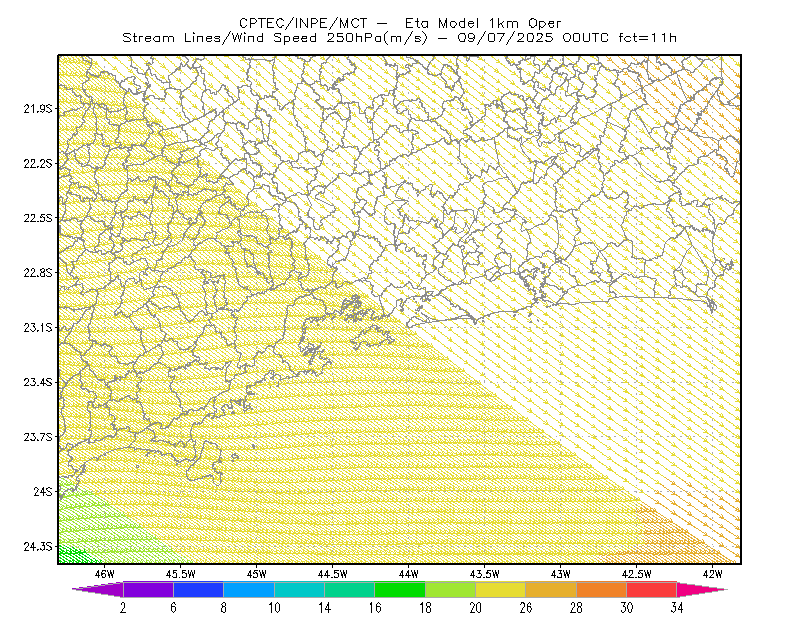800x618 pixels.
Task: Select the dark blue 6–8 legend swatch
Action: coord(198,589)
